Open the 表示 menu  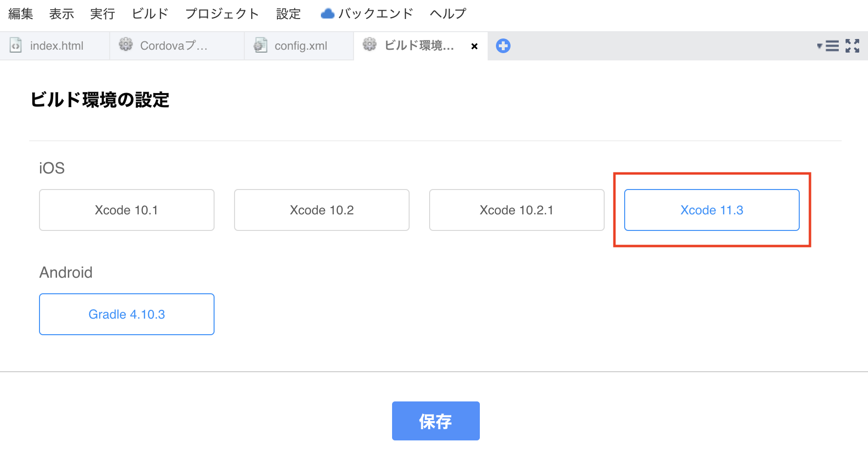(61, 14)
